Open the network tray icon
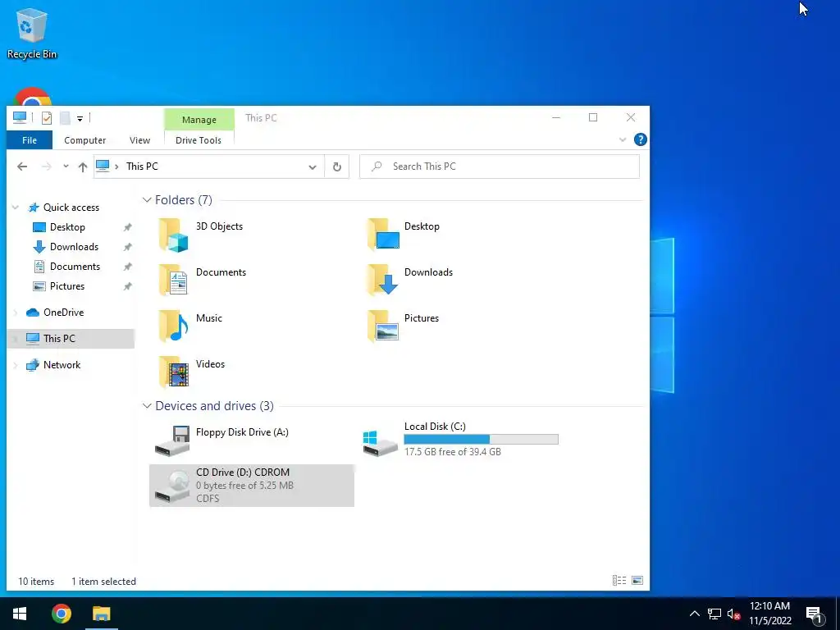This screenshot has height=630, width=840. (714, 614)
